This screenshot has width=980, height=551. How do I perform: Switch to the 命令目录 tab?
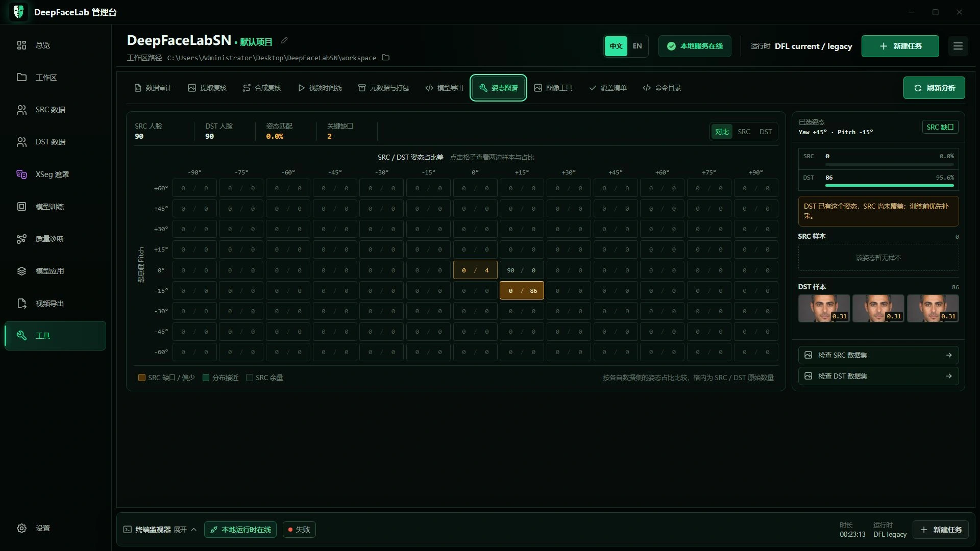pos(662,88)
